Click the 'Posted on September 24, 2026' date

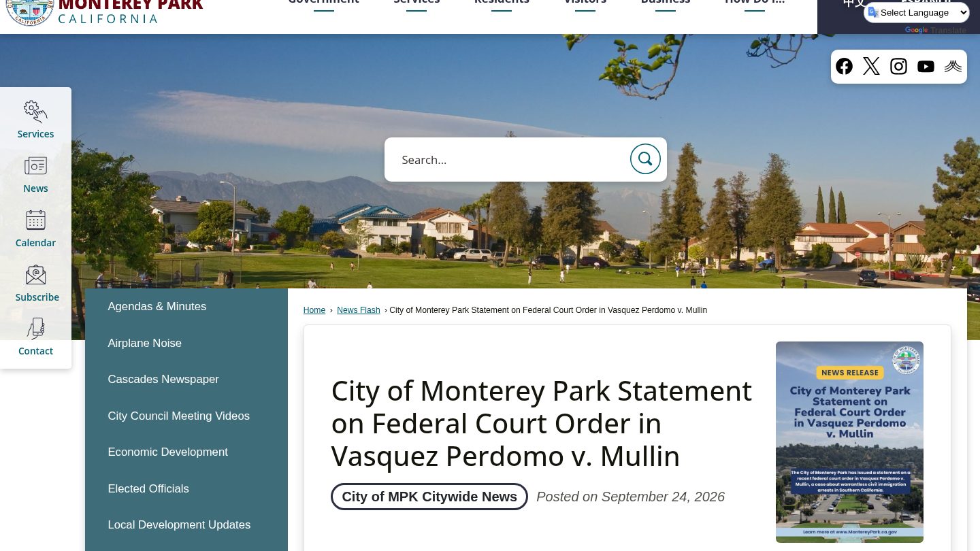[630, 497]
